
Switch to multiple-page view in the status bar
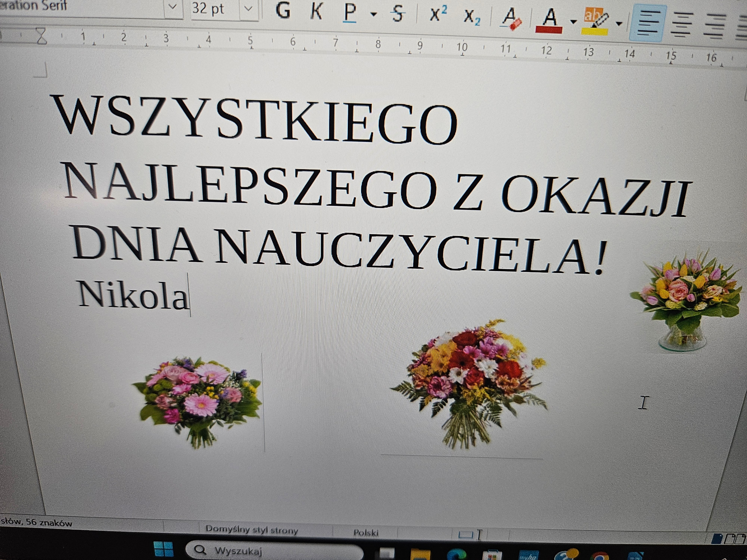tap(735, 539)
